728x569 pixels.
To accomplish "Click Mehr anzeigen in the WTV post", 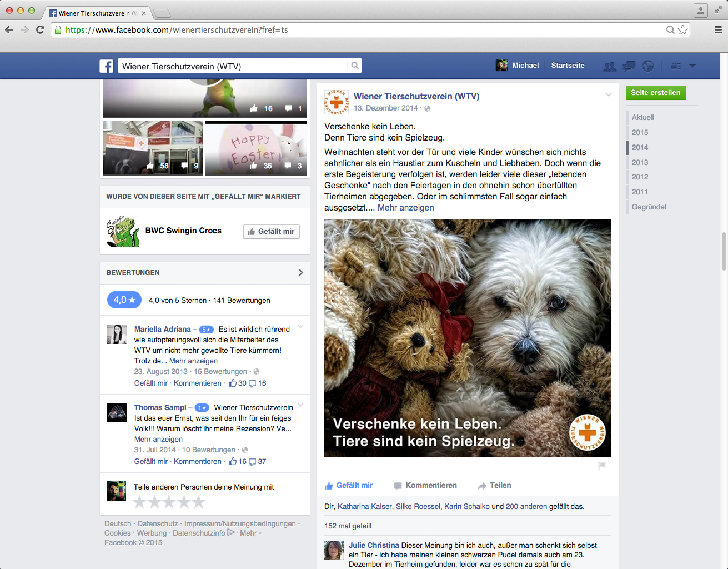I will pos(405,208).
